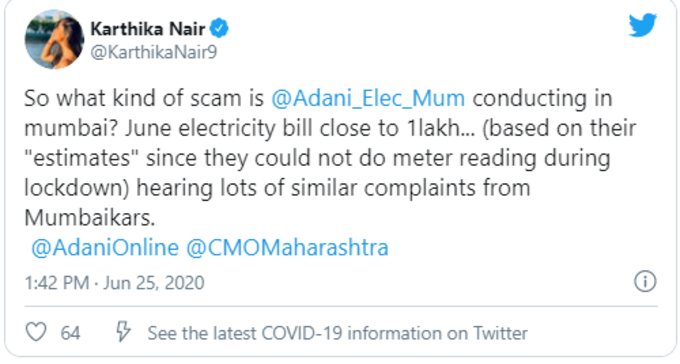Open the @AdaniOnline mention
680x364 pixels.
(105, 248)
